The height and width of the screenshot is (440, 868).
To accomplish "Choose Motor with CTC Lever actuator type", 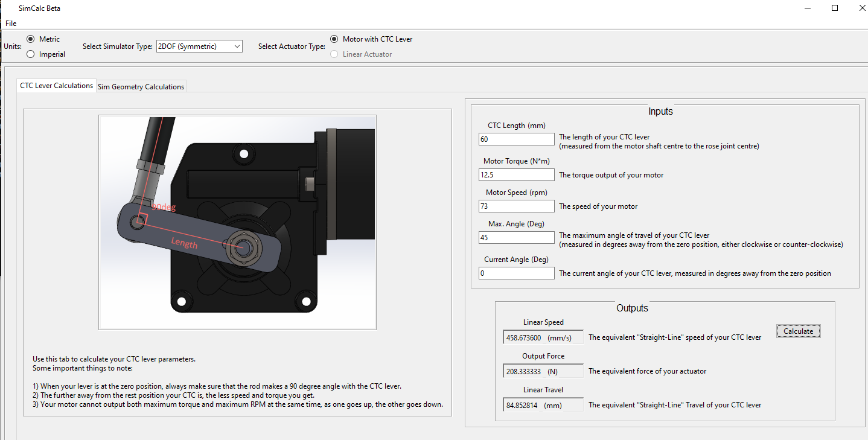I will 334,39.
